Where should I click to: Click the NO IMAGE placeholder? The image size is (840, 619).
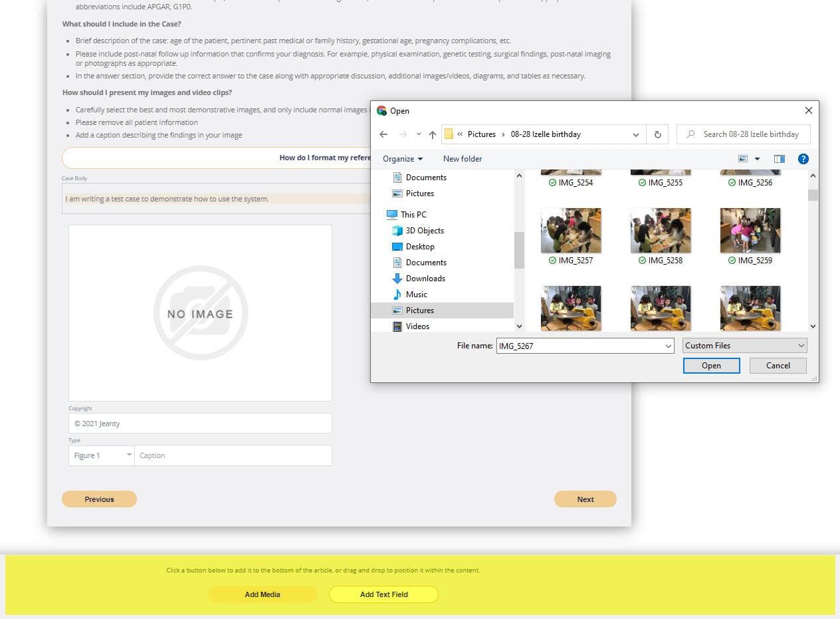click(200, 313)
